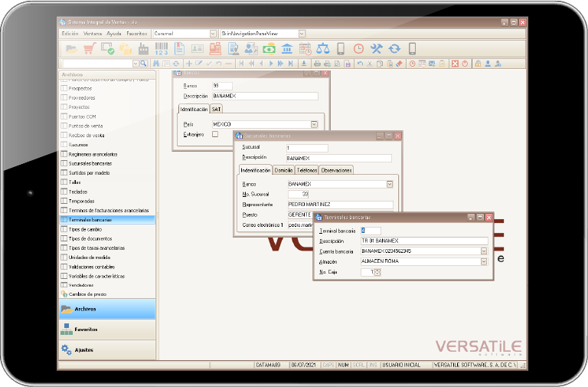
Task: Open the red clock icon
Action: (x=358, y=49)
